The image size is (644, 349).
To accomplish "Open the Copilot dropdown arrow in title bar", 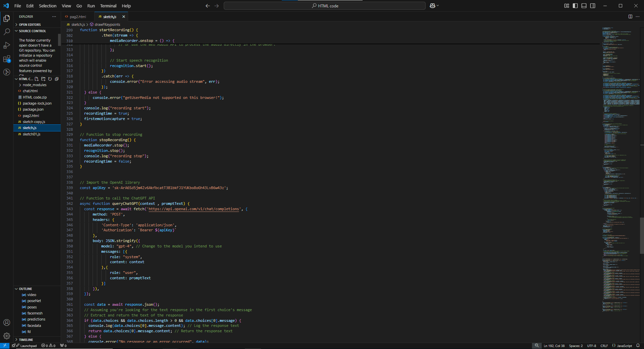I will 438,6.
